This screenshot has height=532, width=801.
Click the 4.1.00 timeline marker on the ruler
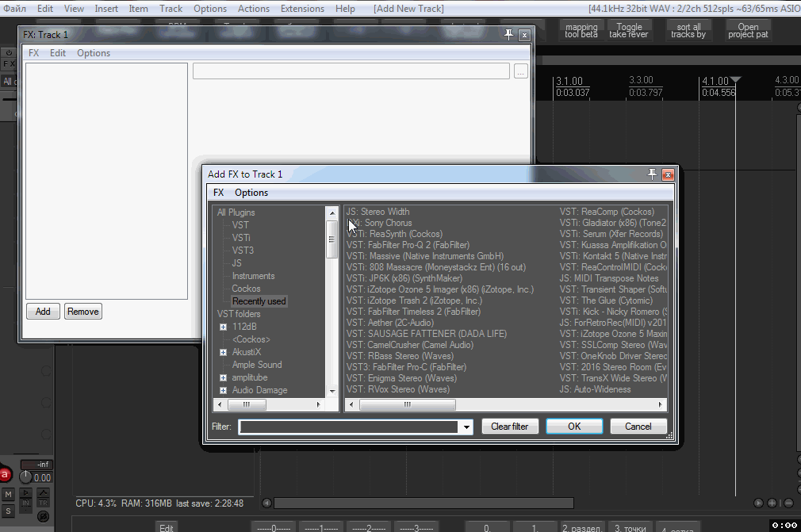(715, 81)
